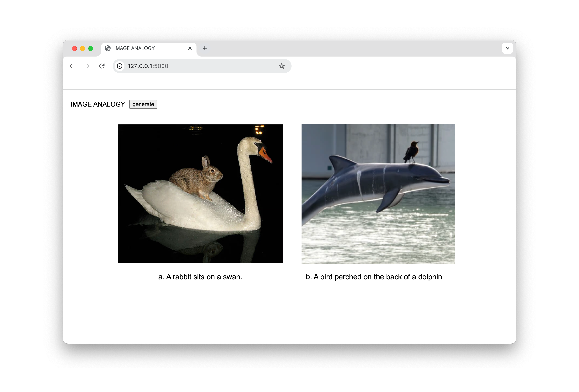Click the site information icon
579x392 pixels.
120,66
